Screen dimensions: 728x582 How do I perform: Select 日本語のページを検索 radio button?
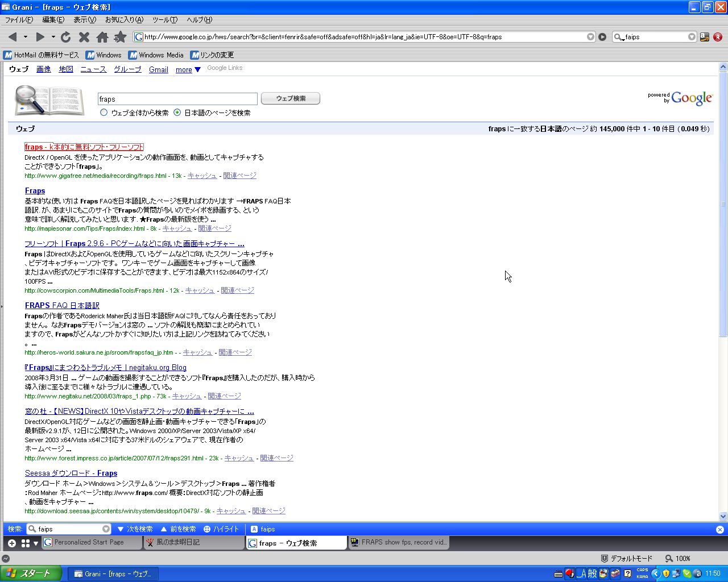pyautogui.click(x=177, y=113)
